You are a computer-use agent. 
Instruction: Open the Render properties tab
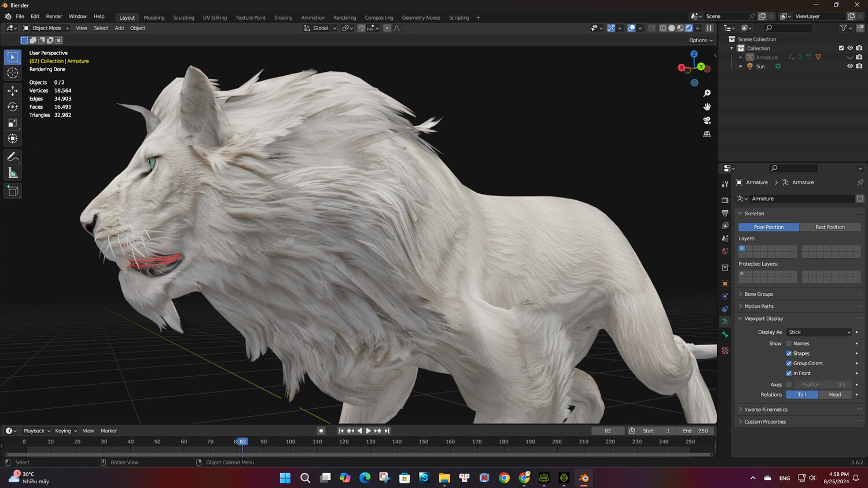[x=725, y=200]
